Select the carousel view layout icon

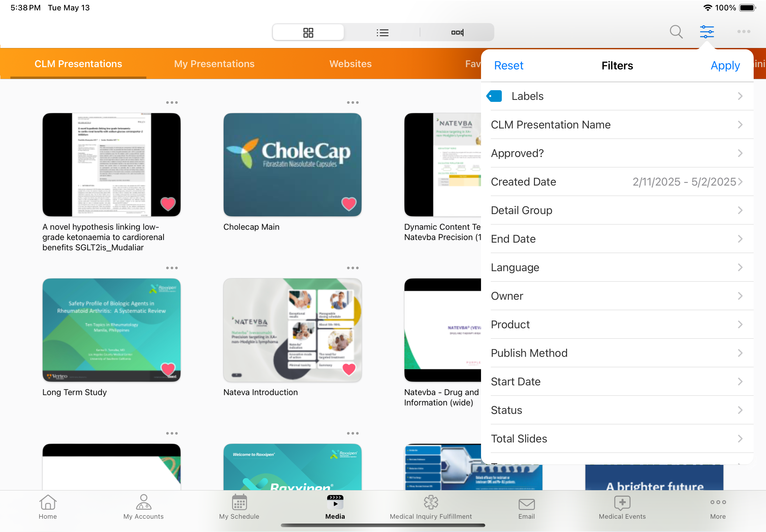click(x=457, y=33)
